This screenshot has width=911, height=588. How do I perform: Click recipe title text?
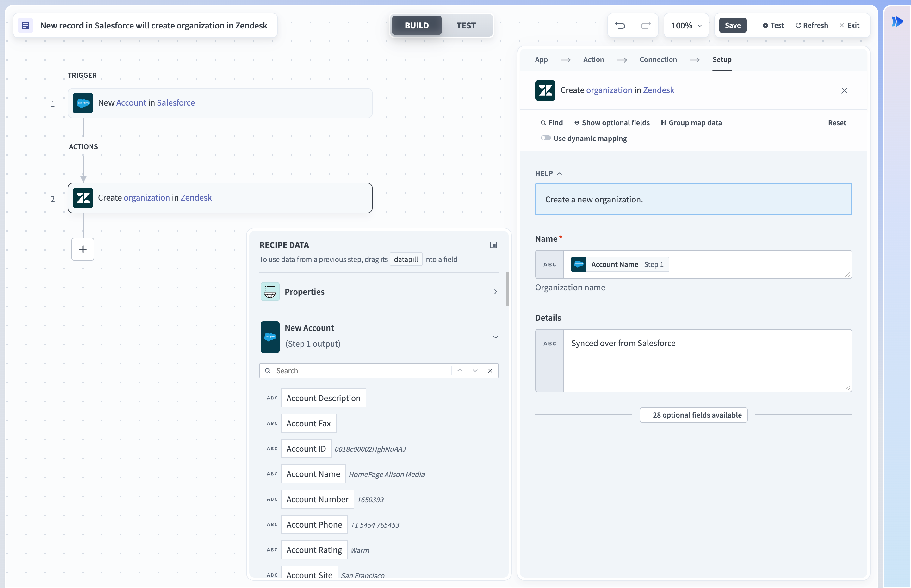(x=153, y=25)
